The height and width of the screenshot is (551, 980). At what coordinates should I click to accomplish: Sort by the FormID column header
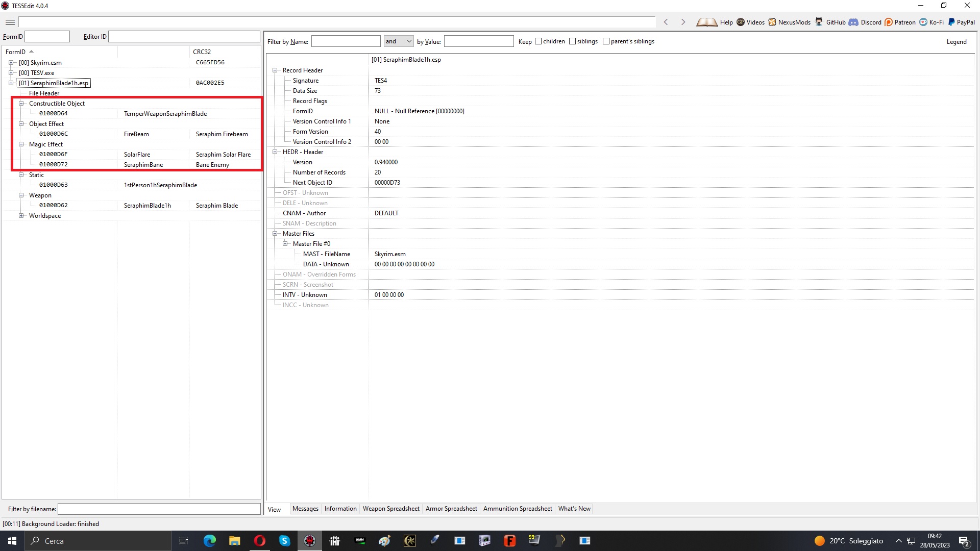point(60,52)
